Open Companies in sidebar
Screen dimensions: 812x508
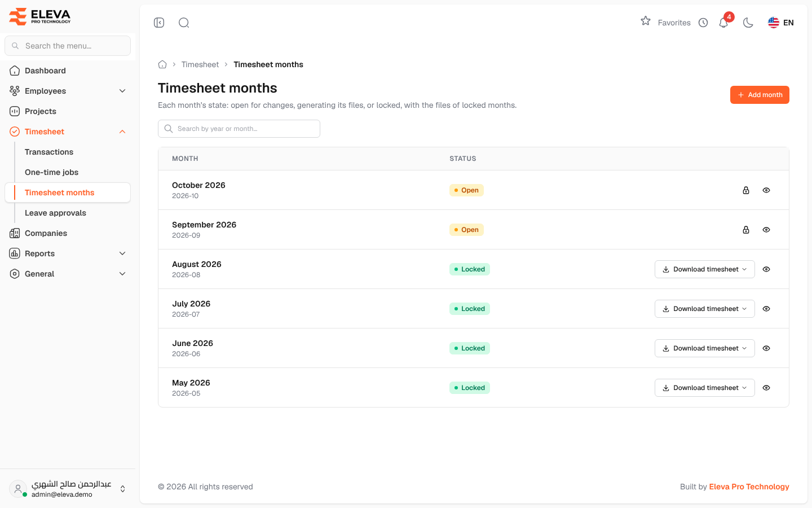pos(68,233)
